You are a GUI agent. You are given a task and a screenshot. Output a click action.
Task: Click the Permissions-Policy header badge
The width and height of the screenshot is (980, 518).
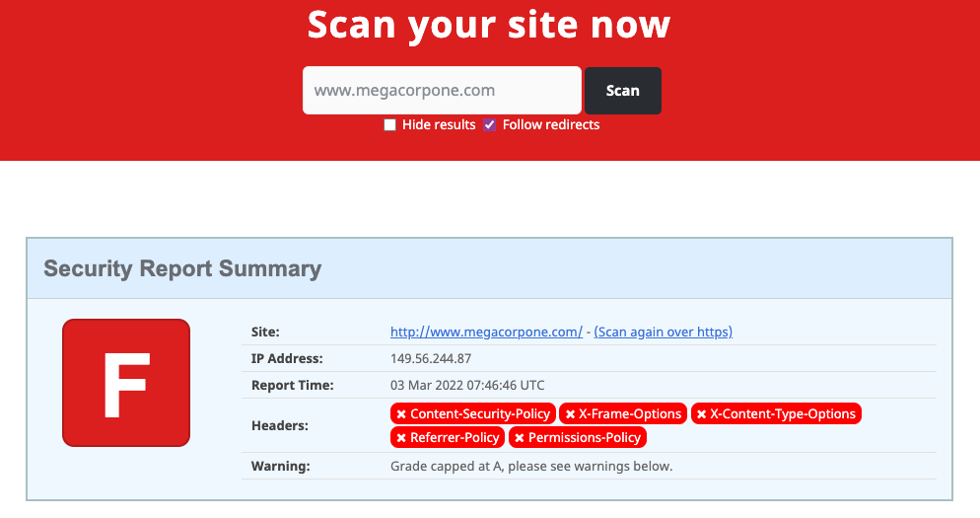coord(578,437)
